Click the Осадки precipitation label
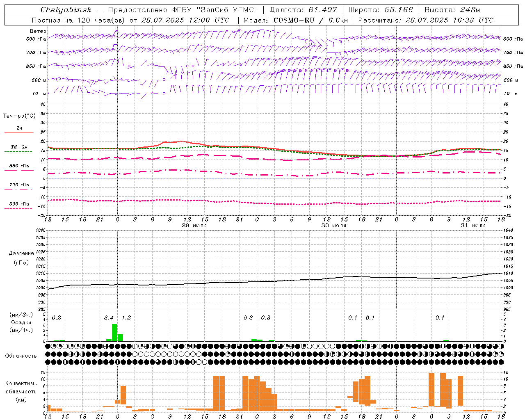 [x=21, y=322]
